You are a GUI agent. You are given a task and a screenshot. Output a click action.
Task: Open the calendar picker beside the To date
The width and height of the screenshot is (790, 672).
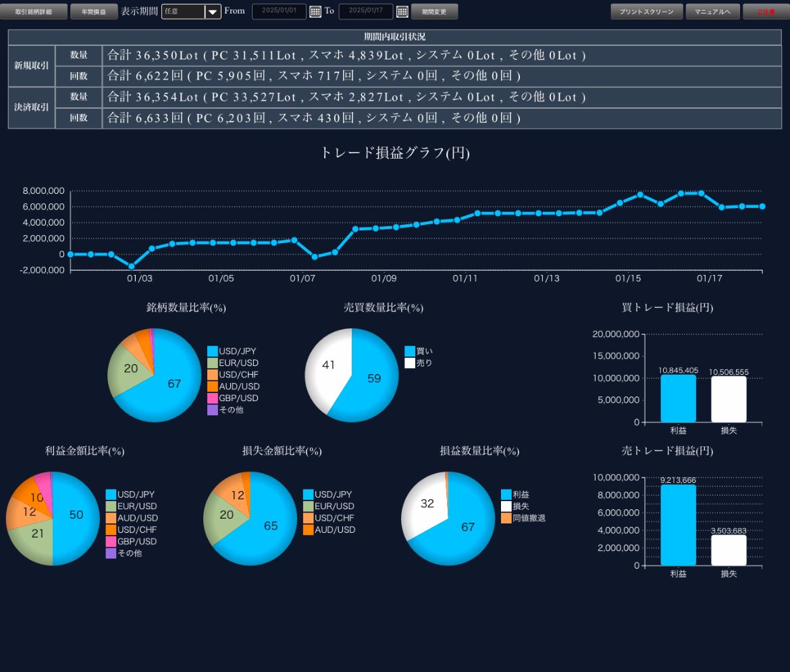point(402,11)
